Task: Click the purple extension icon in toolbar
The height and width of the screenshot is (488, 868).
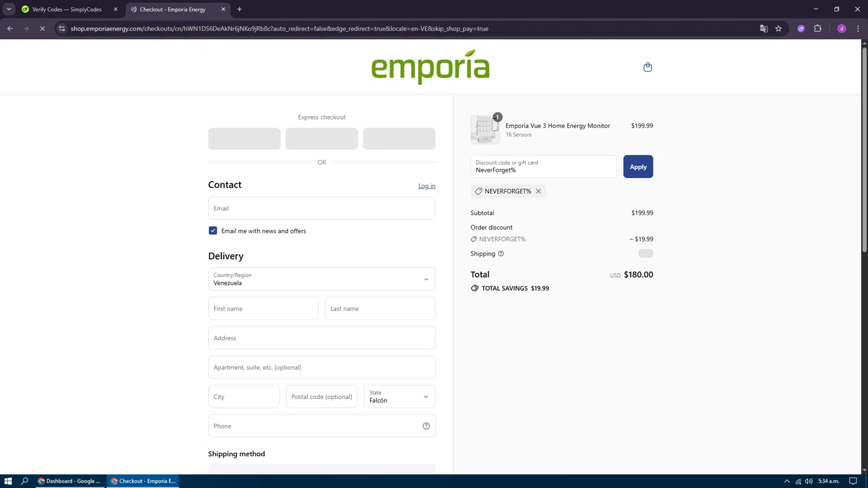Action: click(x=801, y=28)
